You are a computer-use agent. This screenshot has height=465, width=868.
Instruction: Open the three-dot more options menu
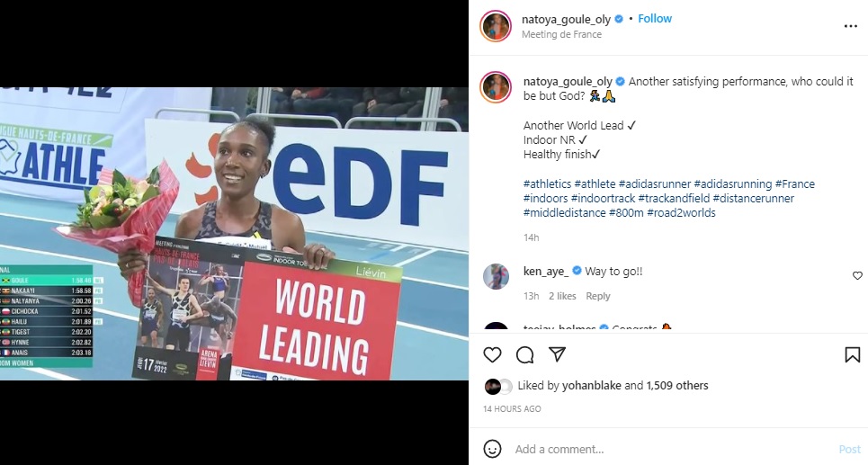click(x=851, y=26)
